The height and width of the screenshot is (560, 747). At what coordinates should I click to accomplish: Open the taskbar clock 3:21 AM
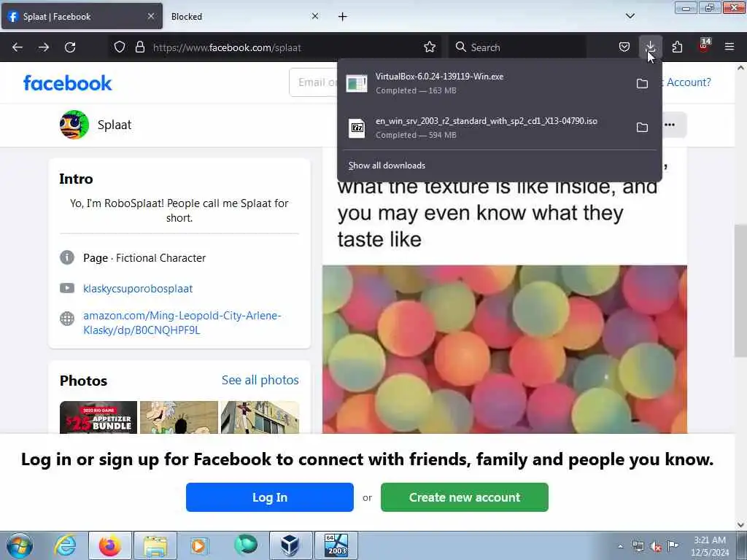710,546
